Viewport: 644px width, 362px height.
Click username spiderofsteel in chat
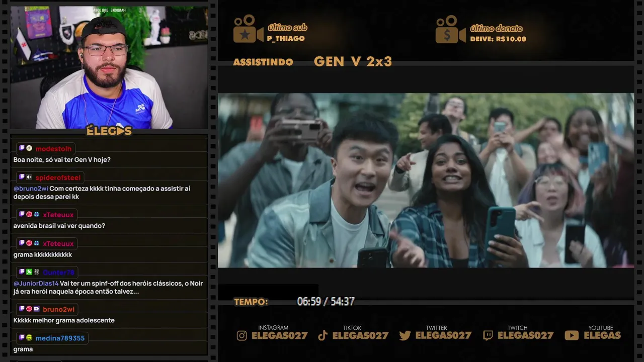point(58,177)
